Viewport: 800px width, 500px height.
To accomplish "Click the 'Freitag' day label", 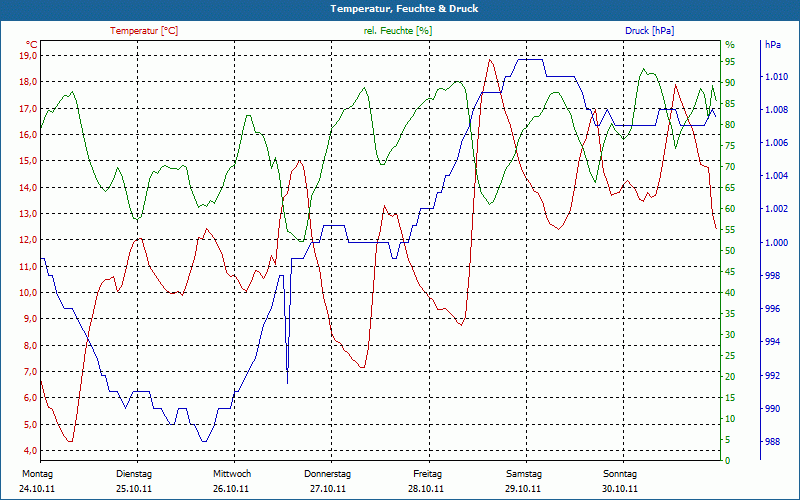I will 428,474.
